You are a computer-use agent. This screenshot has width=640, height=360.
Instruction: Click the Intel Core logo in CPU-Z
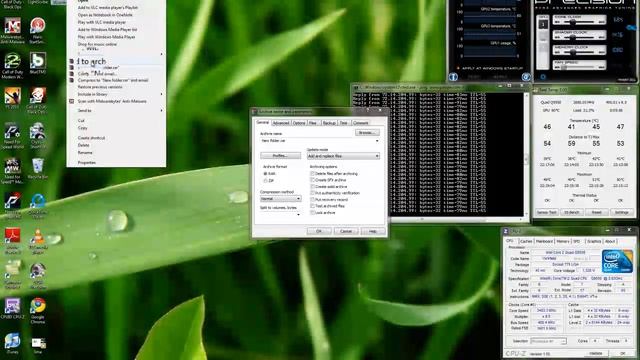(617, 261)
